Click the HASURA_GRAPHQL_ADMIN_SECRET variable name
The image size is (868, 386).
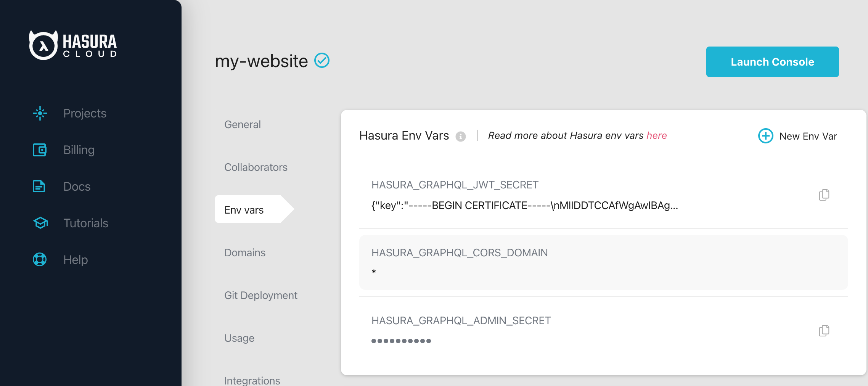[x=461, y=321]
